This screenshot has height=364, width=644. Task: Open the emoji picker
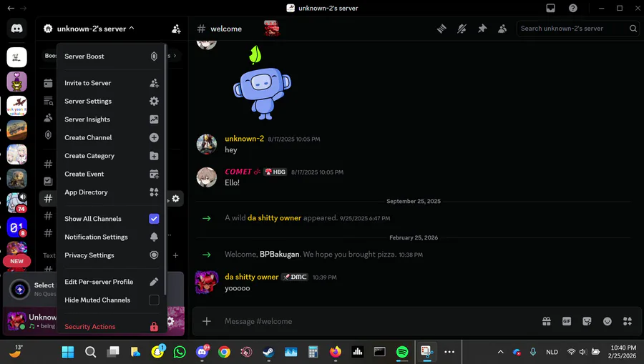607,321
